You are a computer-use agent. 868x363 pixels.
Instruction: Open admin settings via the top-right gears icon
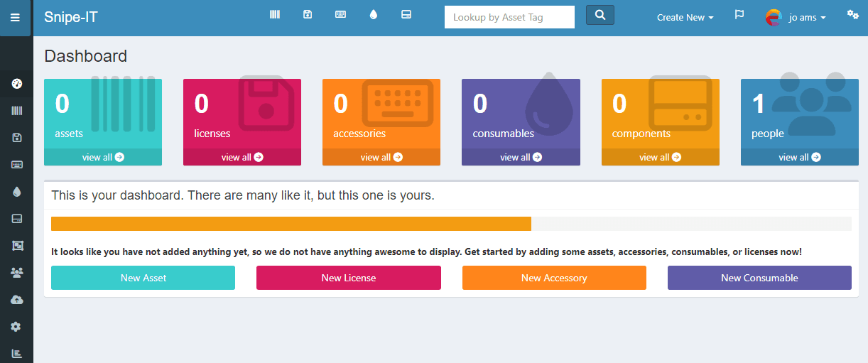click(852, 14)
